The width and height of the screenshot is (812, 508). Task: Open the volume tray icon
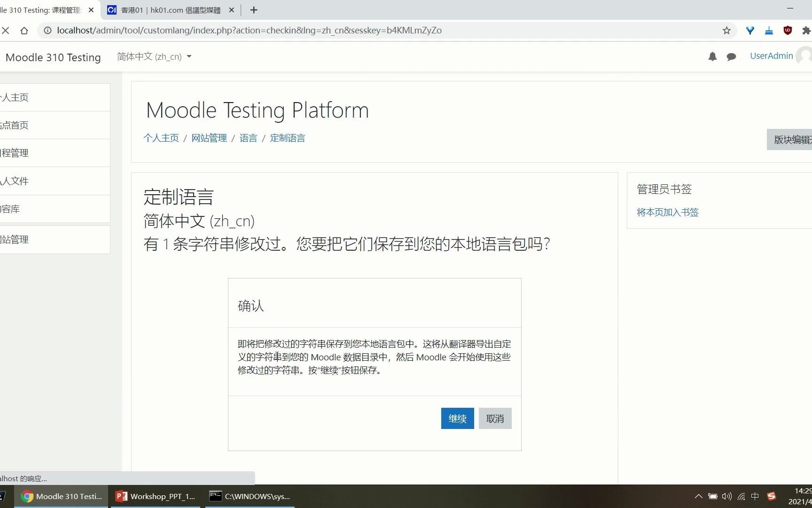click(726, 496)
